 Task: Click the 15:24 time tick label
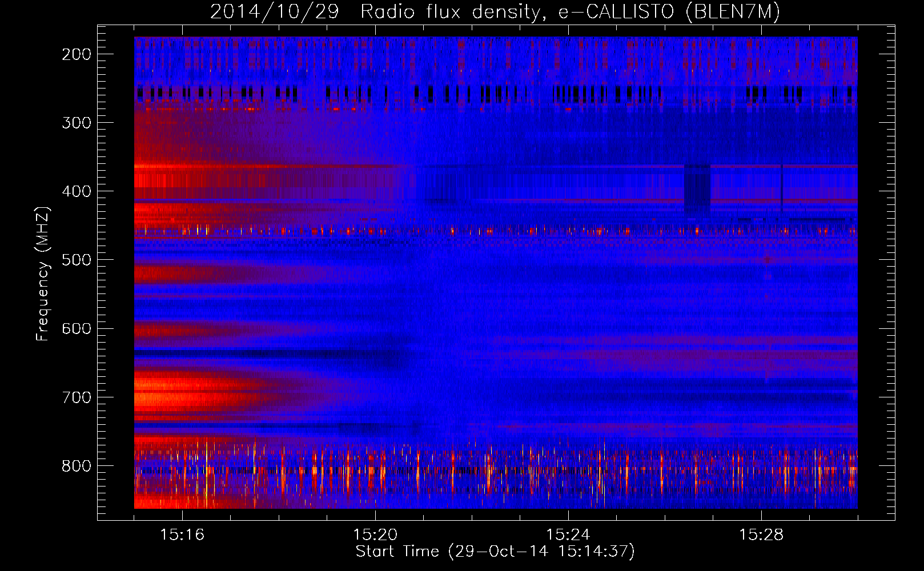568,535
